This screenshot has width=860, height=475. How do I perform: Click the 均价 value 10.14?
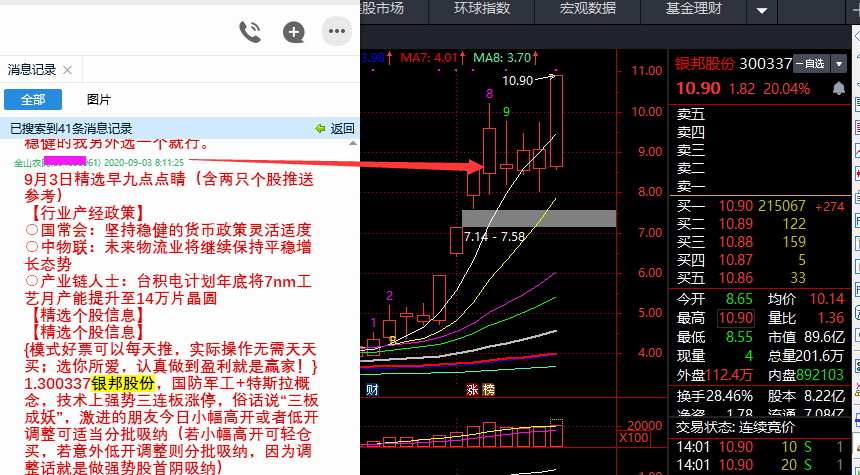coord(828,299)
